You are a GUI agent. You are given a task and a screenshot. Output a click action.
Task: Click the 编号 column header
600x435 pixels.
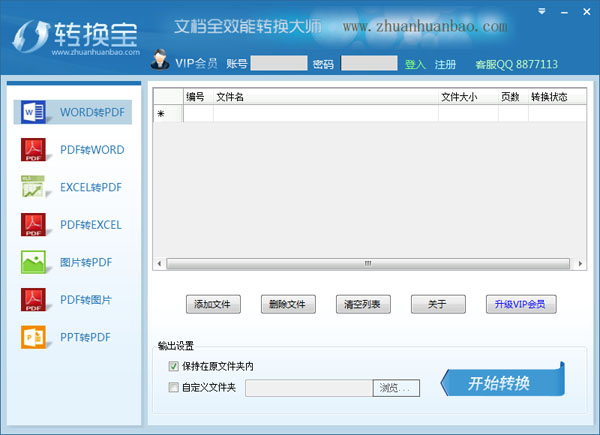198,97
